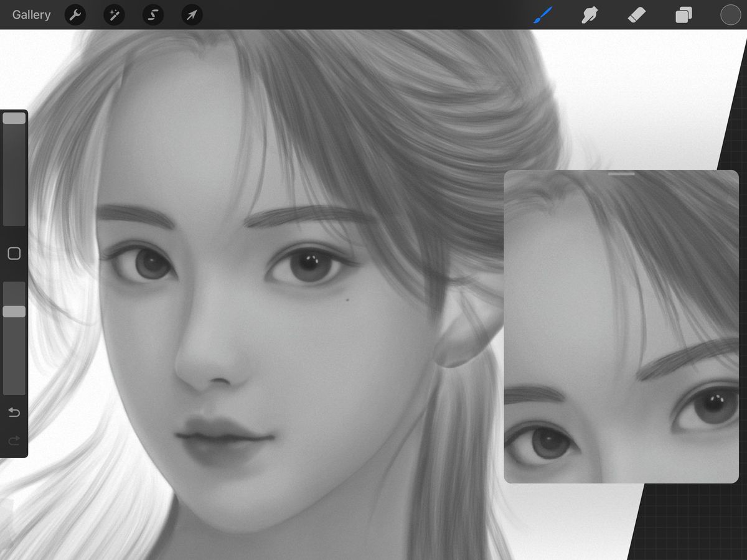Screen dimensions: 747x560
Task: Redo the last undone stroke
Action: (14, 441)
